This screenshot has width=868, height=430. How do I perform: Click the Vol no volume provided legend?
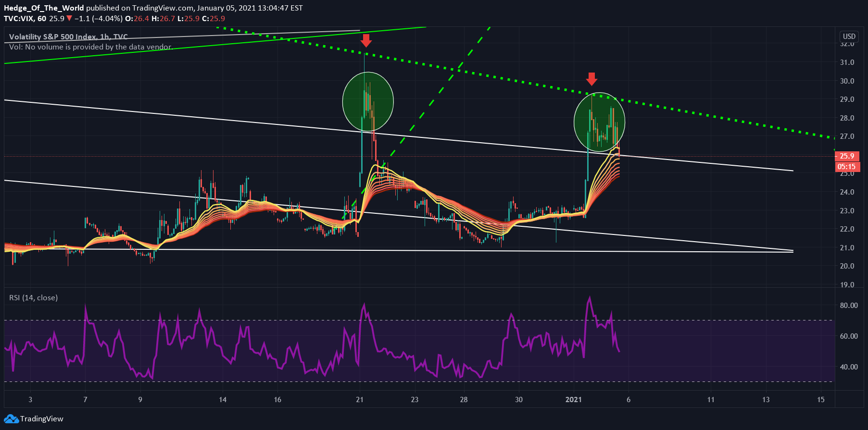90,47
